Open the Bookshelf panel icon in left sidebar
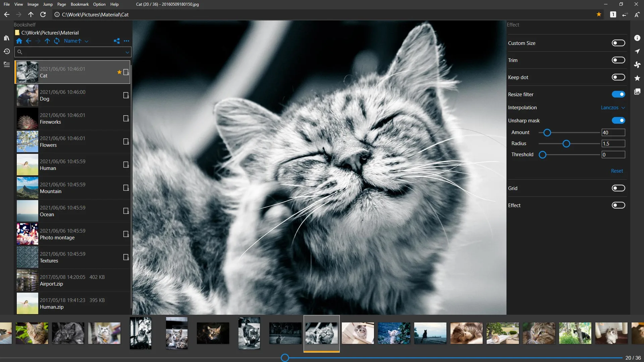 coord(6,38)
